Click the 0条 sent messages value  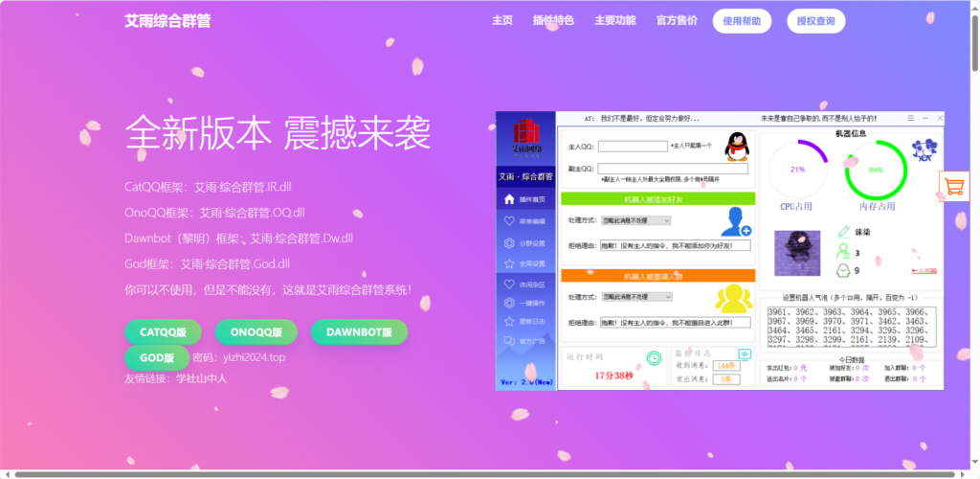point(726,379)
